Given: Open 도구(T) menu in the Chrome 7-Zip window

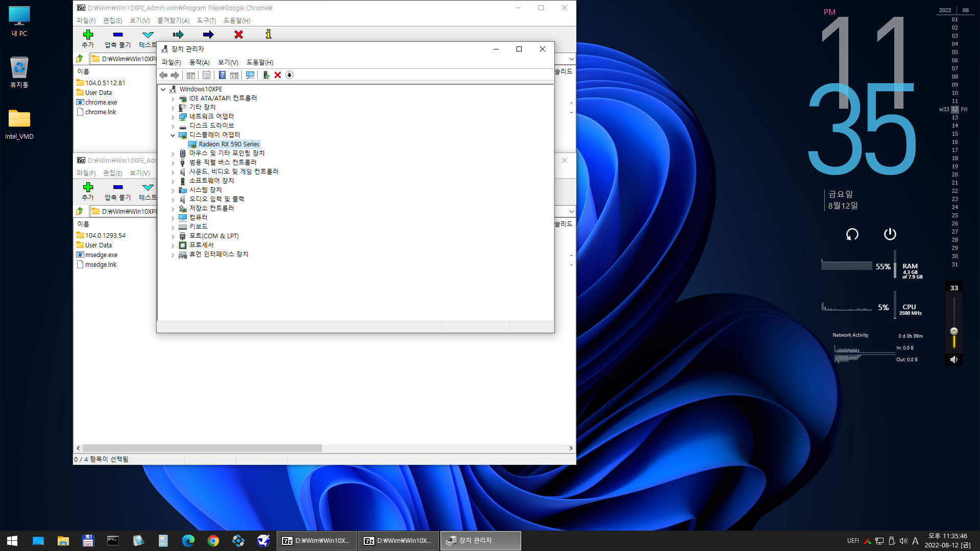Looking at the screenshot, I should point(207,20).
